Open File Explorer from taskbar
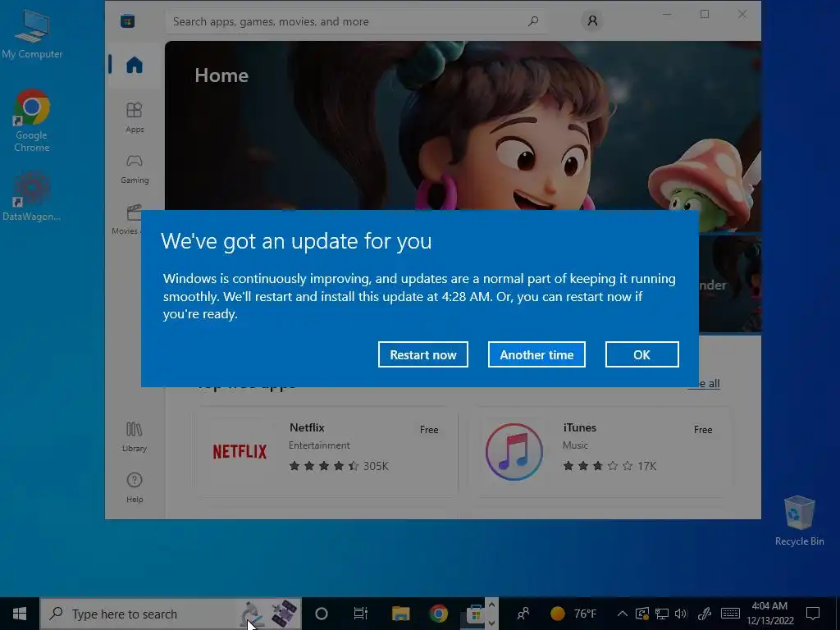 click(x=400, y=614)
